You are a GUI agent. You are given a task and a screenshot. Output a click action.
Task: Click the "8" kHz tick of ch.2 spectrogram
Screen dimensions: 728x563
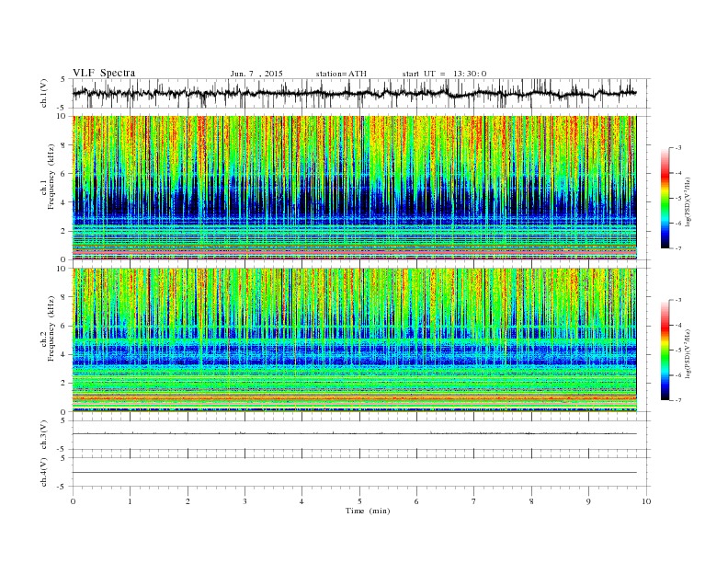[64, 297]
